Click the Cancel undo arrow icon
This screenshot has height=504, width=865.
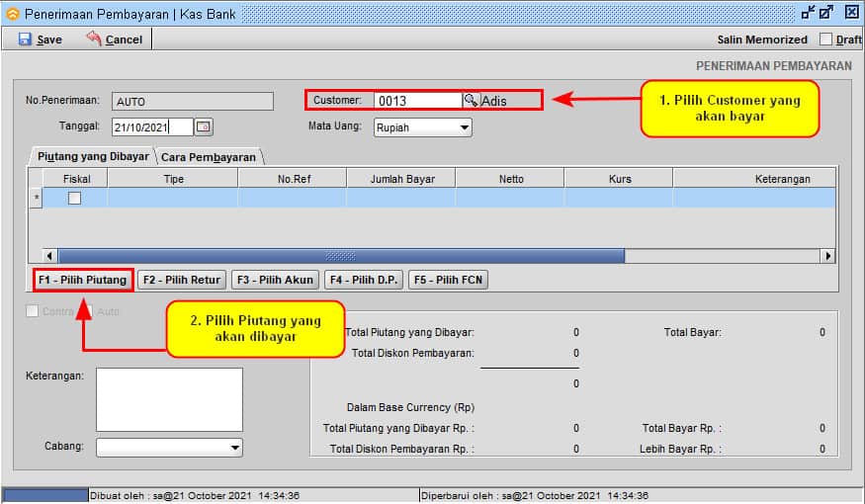94,39
